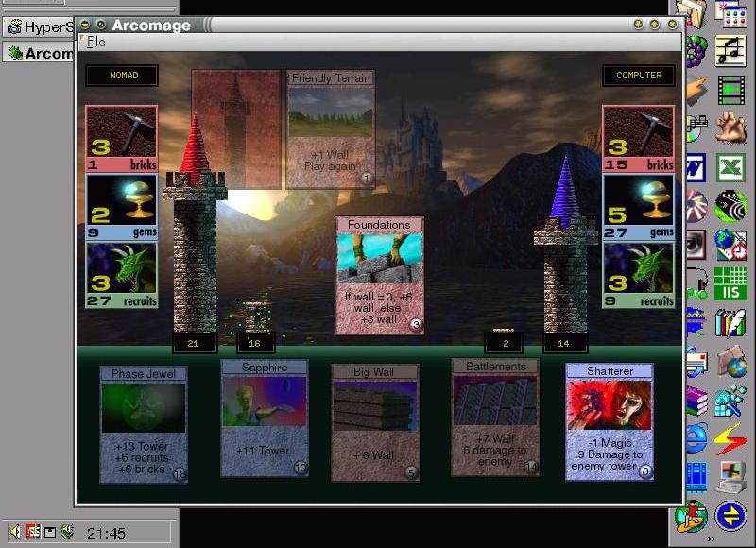
Task: Click Nomad's gems magic icon
Action: pos(122,200)
